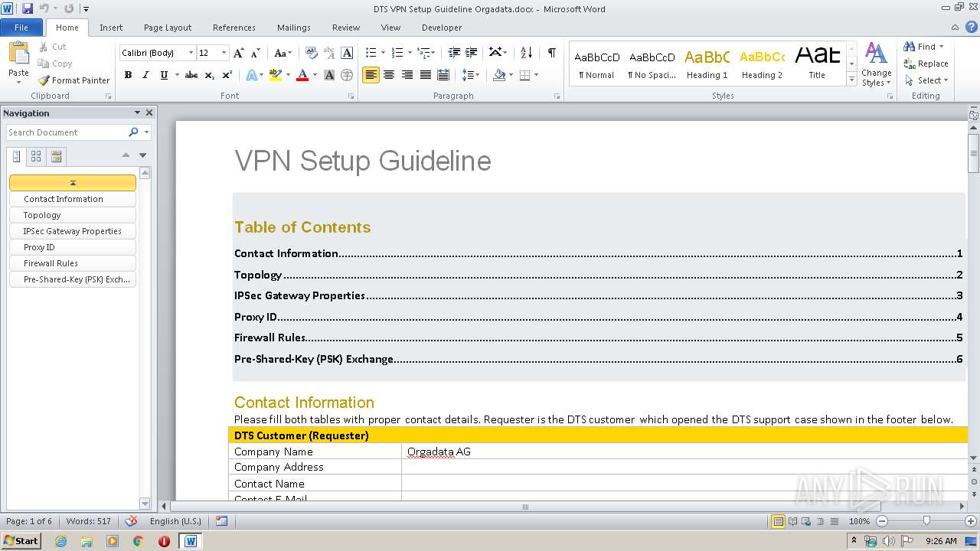Jump to Topology heading in Navigation

(x=73, y=215)
